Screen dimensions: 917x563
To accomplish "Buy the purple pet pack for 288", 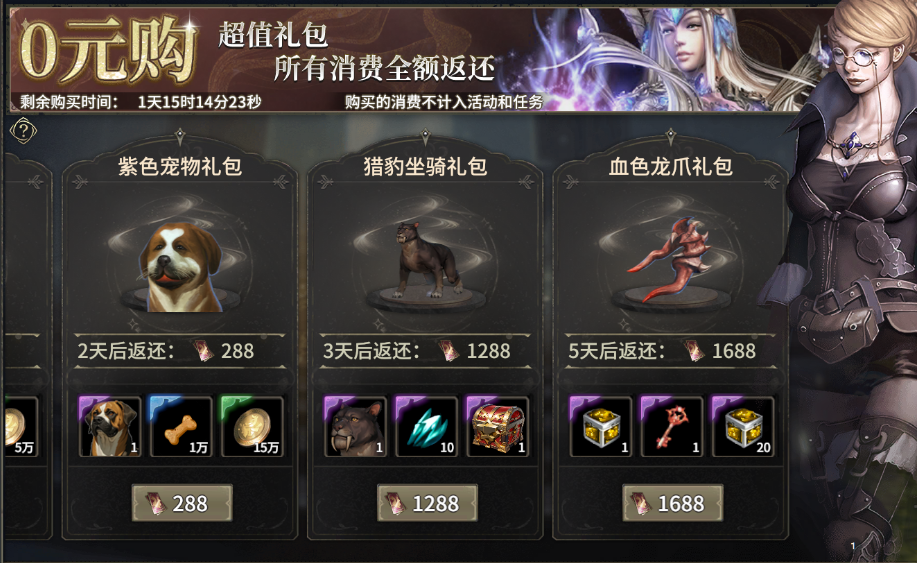I will pyautogui.click(x=182, y=503).
